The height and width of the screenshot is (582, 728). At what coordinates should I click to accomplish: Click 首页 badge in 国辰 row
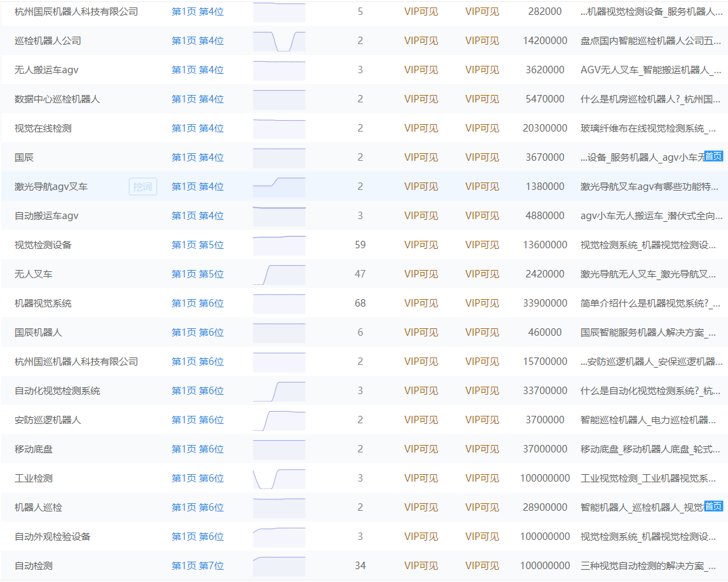[x=713, y=156]
